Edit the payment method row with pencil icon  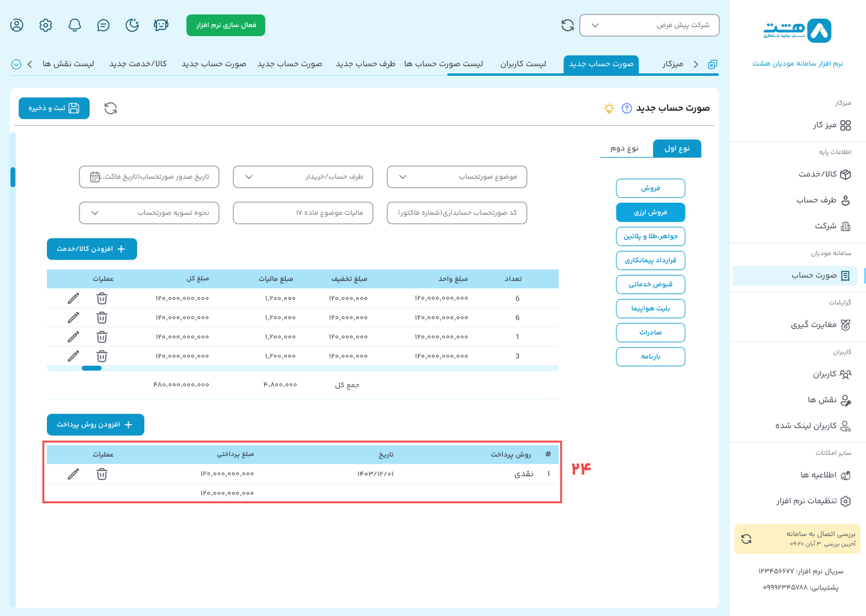[73, 474]
